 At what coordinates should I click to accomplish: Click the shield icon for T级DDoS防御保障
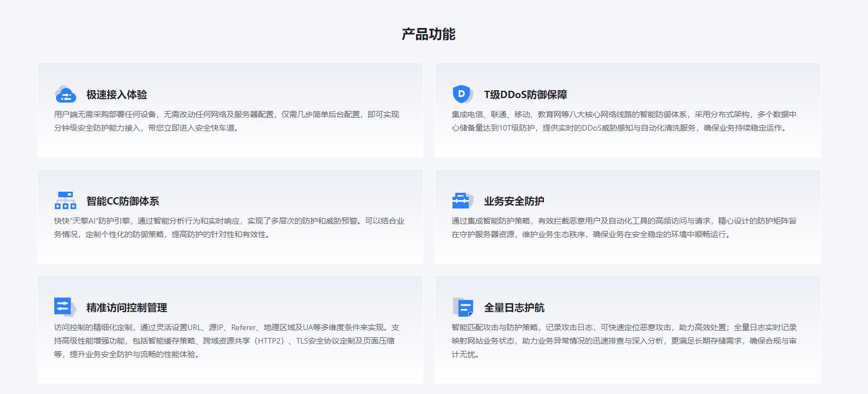(x=462, y=94)
